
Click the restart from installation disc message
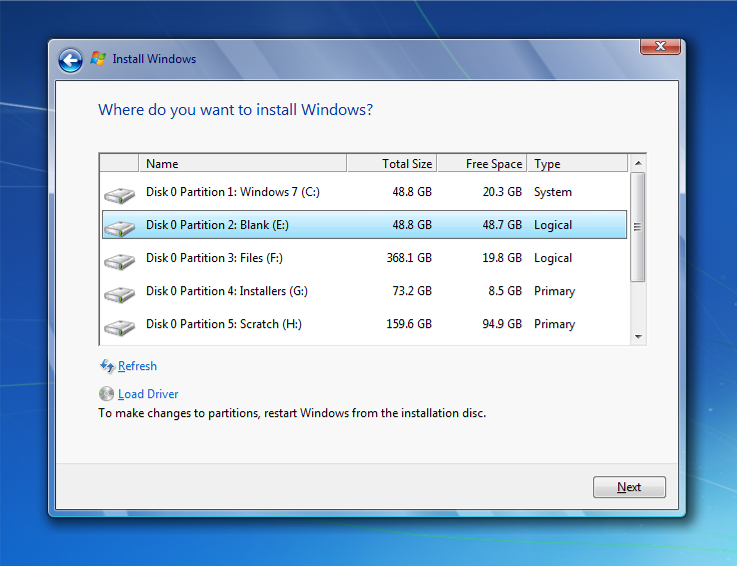click(292, 413)
